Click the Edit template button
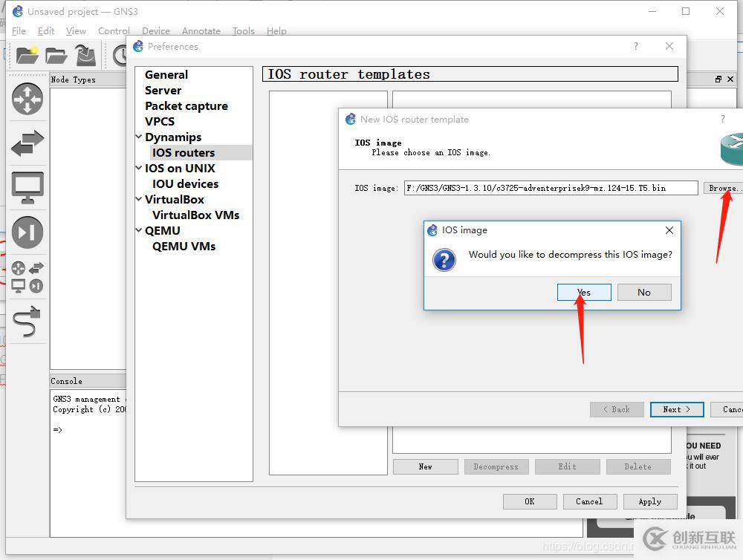The image size is (743, 560). coord(567,466)
